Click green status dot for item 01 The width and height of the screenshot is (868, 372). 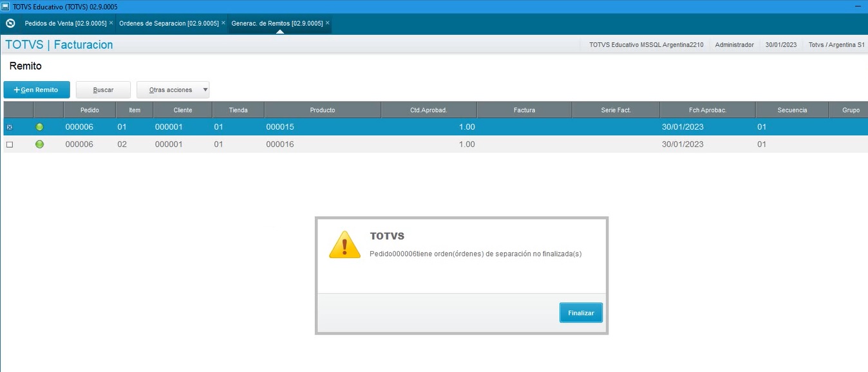tap(39, 127)
